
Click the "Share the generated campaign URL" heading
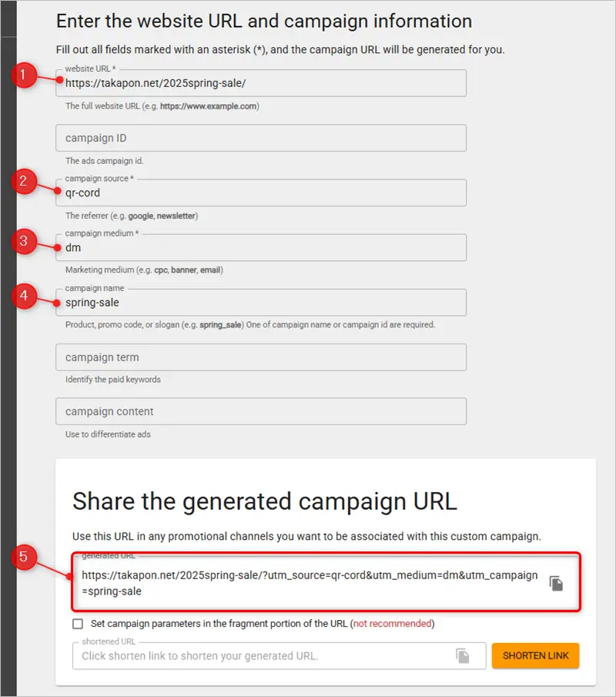(x=264, y=501)
